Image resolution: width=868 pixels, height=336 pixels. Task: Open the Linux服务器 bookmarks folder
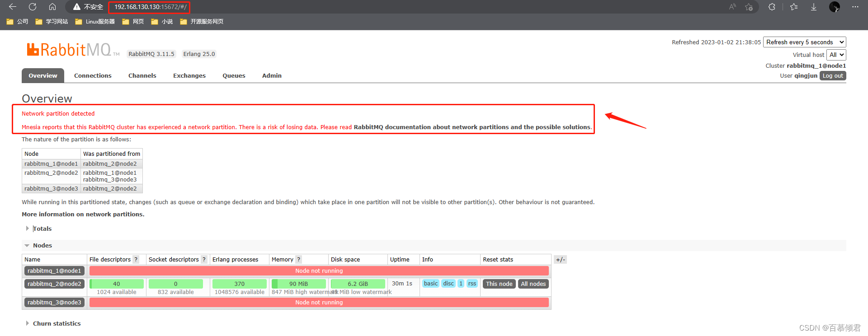[95, 21]
